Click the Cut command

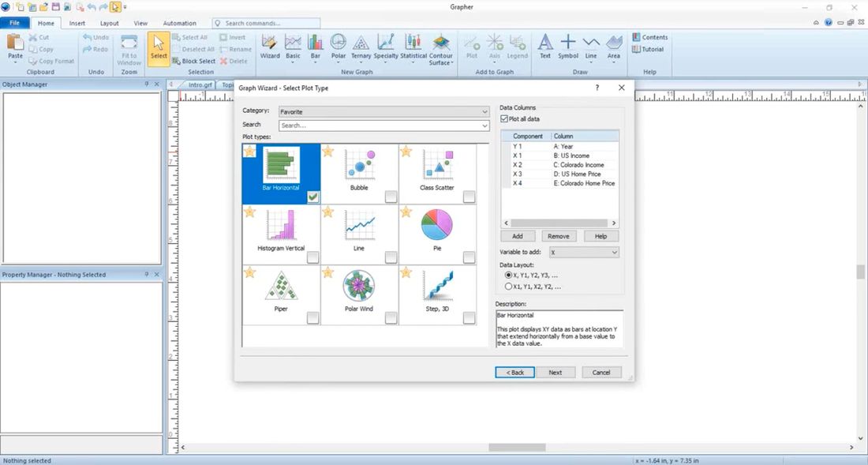pyautogui.click(x=39, y=37)
